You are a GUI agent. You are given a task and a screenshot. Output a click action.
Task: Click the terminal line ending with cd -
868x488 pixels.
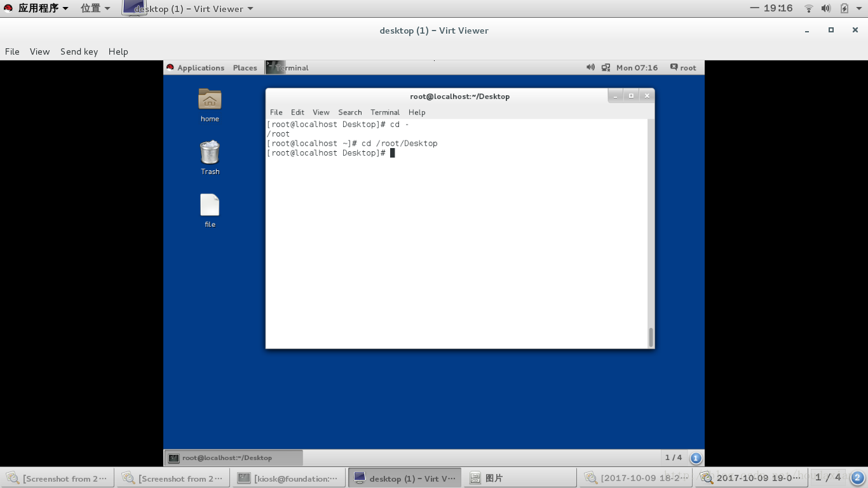pyautogui.click(x=338, y=125)
